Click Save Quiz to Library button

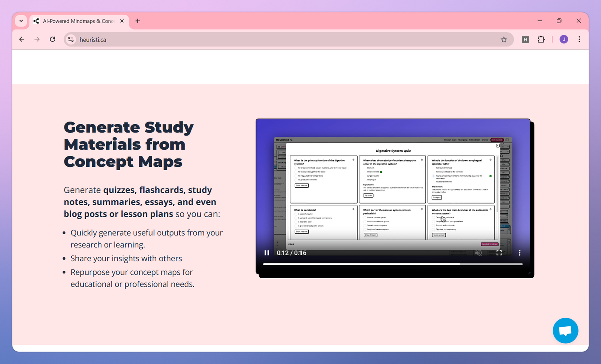[x=490, y=244]
